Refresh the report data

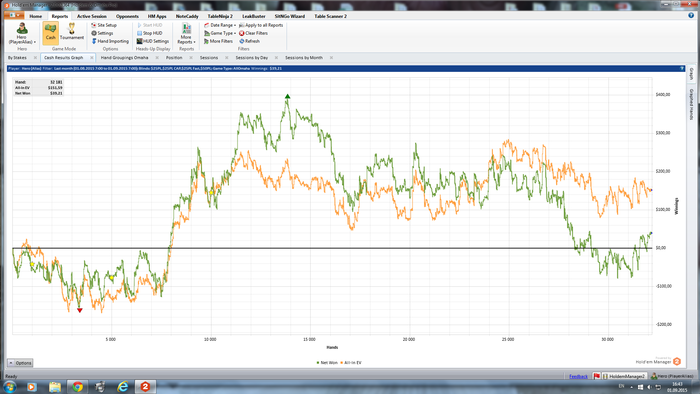point(249,41)
